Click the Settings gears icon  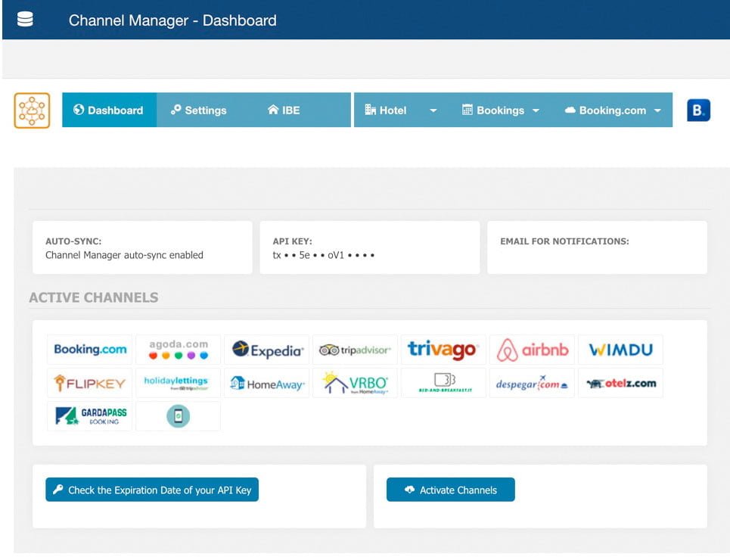pos(176,110)
